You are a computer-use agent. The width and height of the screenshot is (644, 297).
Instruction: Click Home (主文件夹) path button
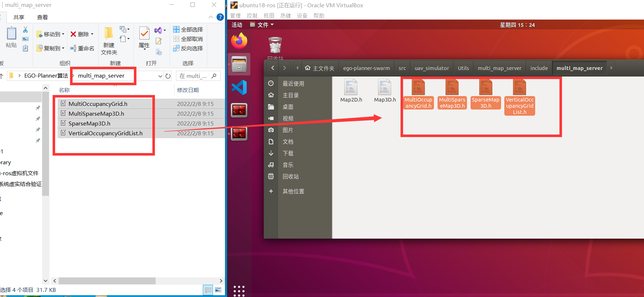click(x=320, y=68)
